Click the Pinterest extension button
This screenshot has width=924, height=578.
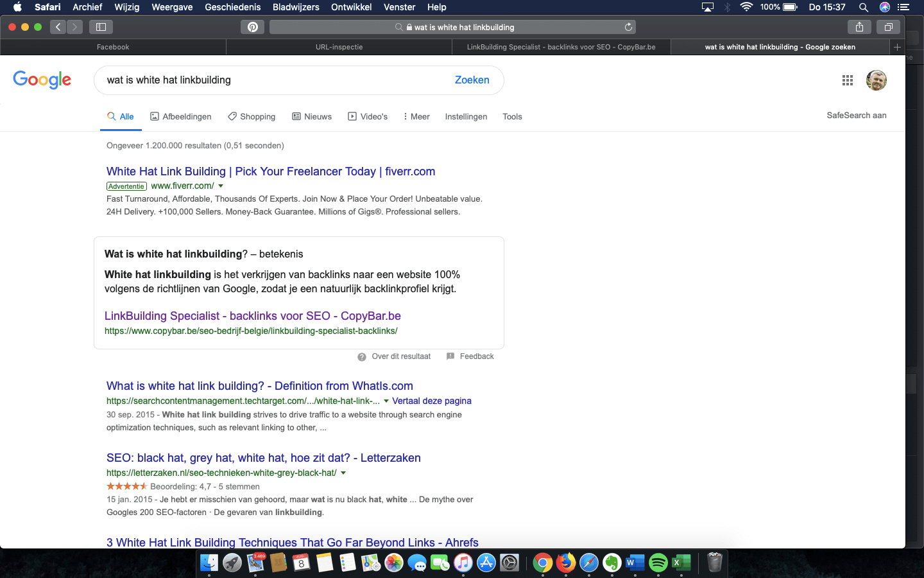tap(253, 27)
